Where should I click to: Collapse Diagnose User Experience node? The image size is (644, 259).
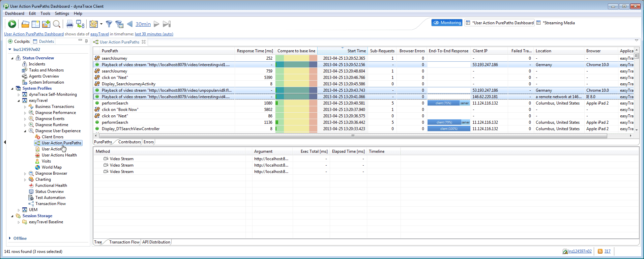(x=25, y=131)
